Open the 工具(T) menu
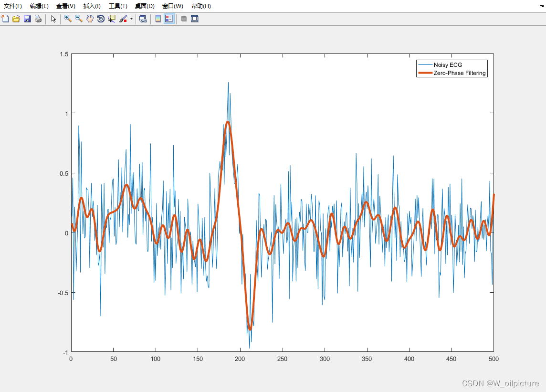Image resolution: width=546 pixels, height=392 pixels. click(x=118, y=6)
